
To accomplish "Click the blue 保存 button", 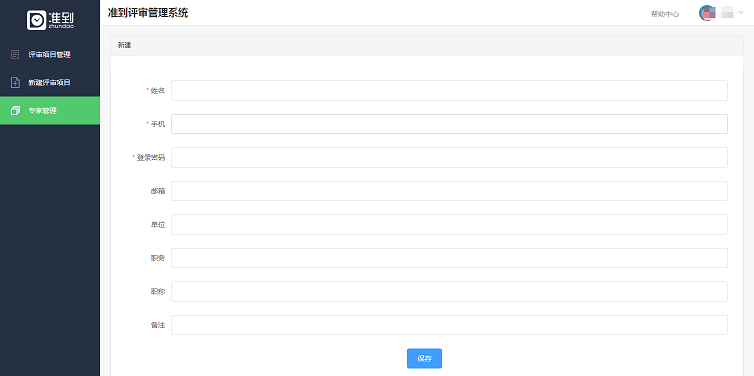I will pos(424,358).
